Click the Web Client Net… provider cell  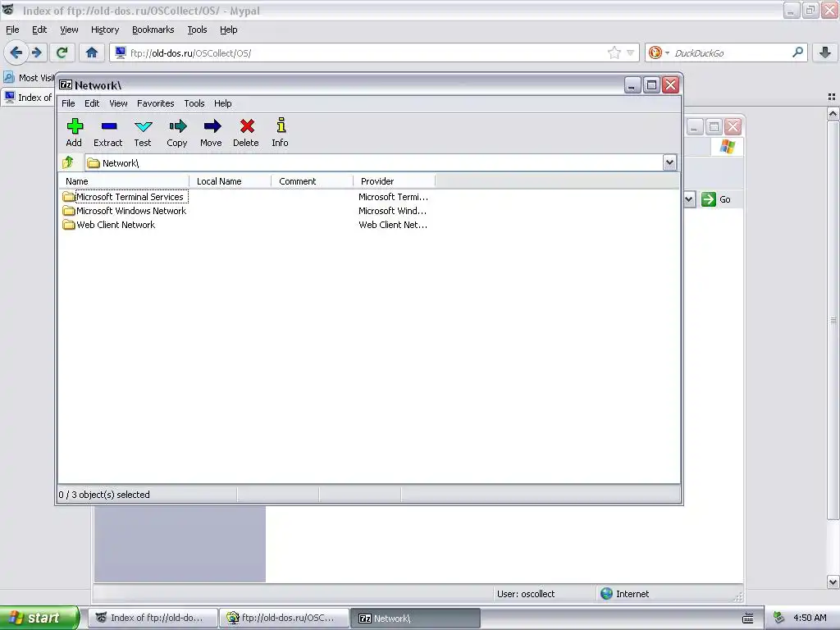[393, 225]
